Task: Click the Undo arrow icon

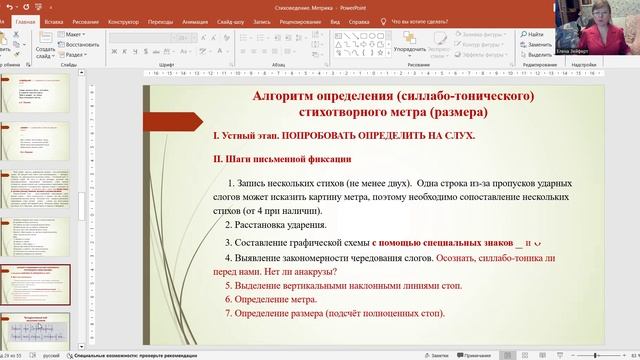Action: (x=9, y=7)
